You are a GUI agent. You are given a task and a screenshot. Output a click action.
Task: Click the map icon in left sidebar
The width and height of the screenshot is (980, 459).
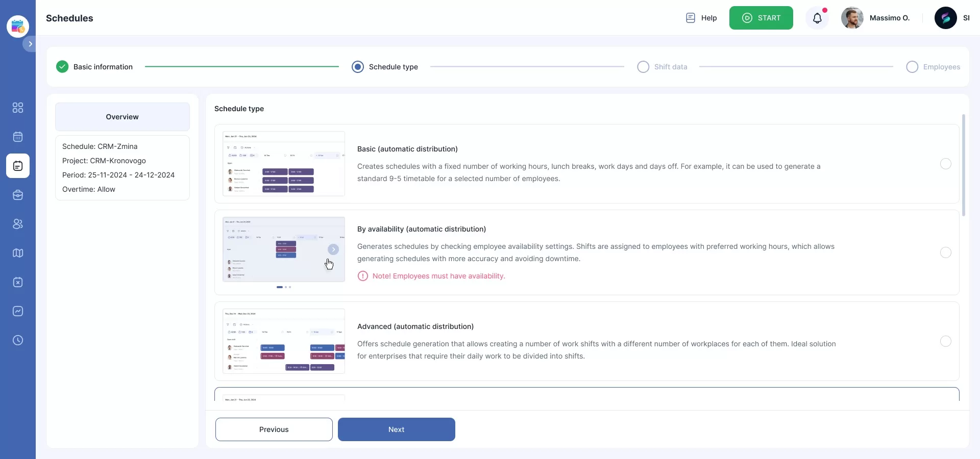coord(18,253)
